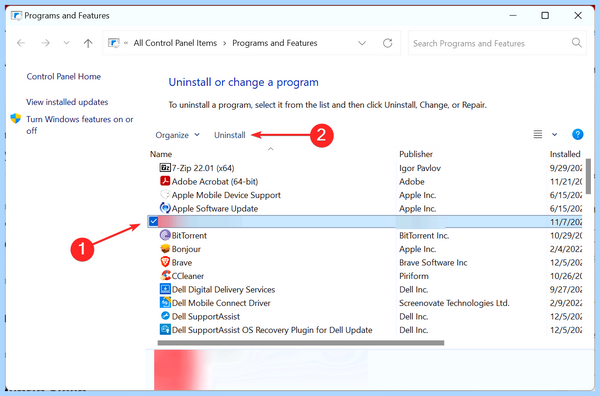The height and width of the screenshot is (396, 600).
Task: Click the Windows shield icon in sidebar
Action: [x=16, y=118]
